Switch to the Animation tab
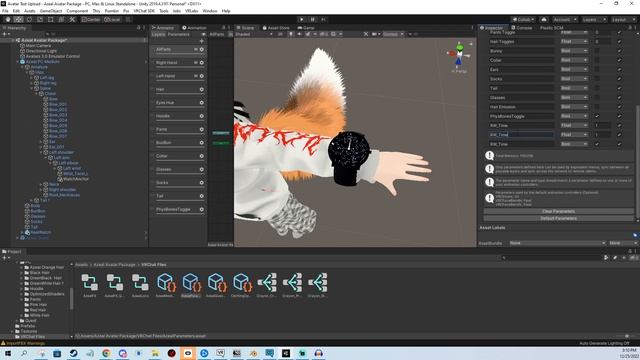640x360 pixels. pyautogui.click(x=194, y=28)
